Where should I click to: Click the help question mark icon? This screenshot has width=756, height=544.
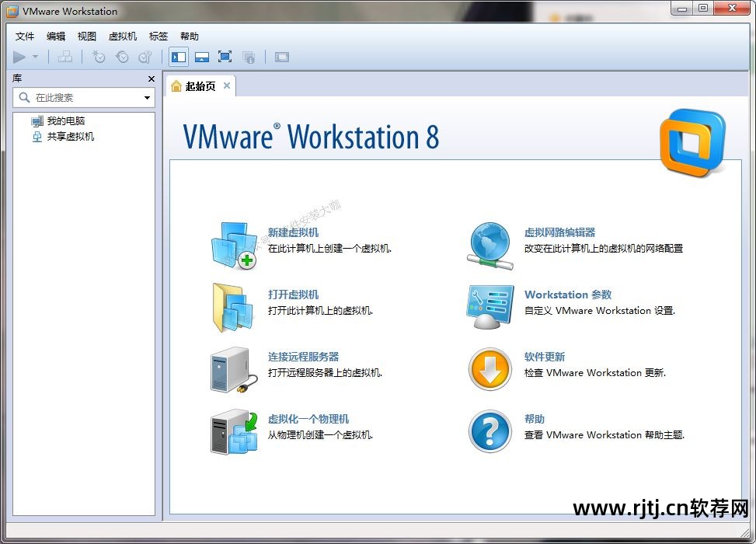coord(490,431)
